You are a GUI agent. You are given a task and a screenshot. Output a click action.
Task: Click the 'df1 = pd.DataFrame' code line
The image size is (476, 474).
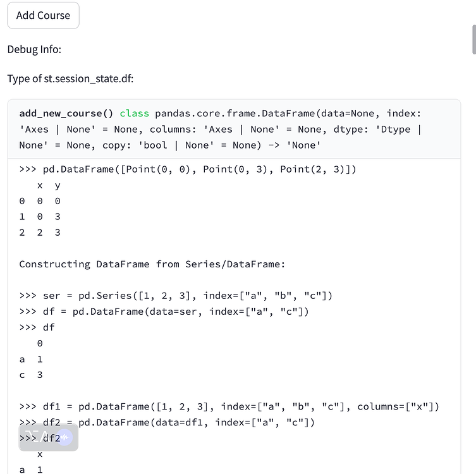pyautogui.click(x=229, y=406)
